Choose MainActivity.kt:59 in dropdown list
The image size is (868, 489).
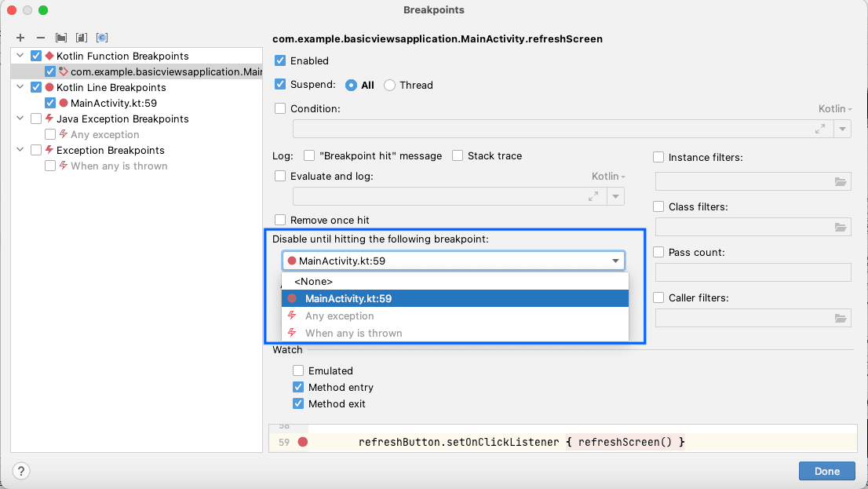tap(455, 298)
